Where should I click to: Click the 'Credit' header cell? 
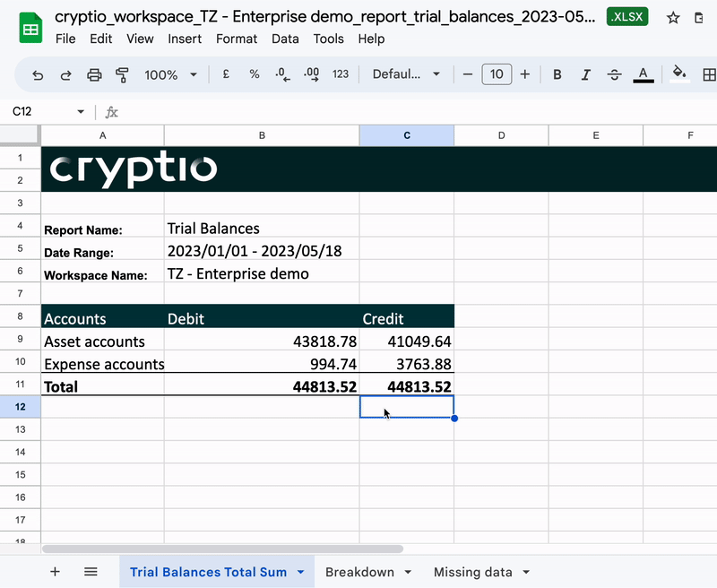(x=407, y=316)
